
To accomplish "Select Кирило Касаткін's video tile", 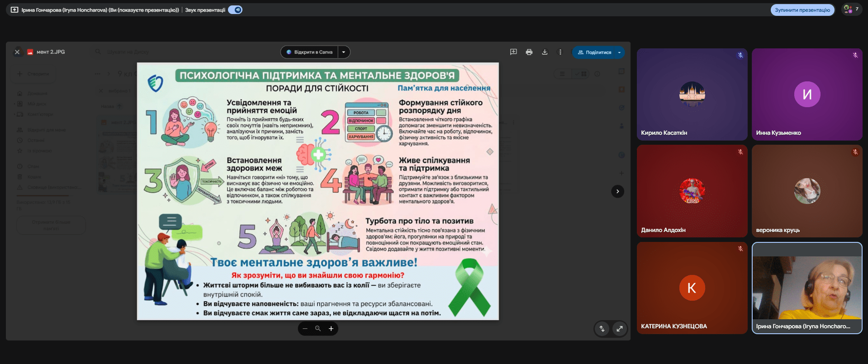I will coord(692,95).
